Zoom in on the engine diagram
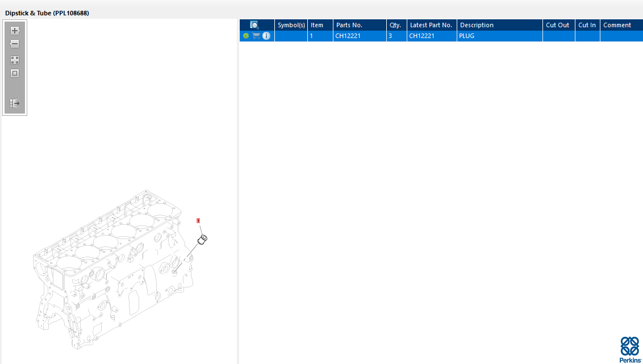This screenshot has width=643, height=364. (x=15, y=30)
